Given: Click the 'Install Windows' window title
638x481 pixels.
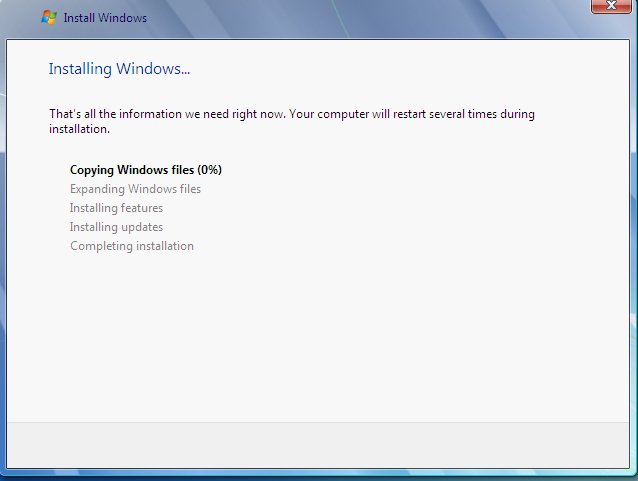Looking at the screenshot, I should click(x=105, y=18).
